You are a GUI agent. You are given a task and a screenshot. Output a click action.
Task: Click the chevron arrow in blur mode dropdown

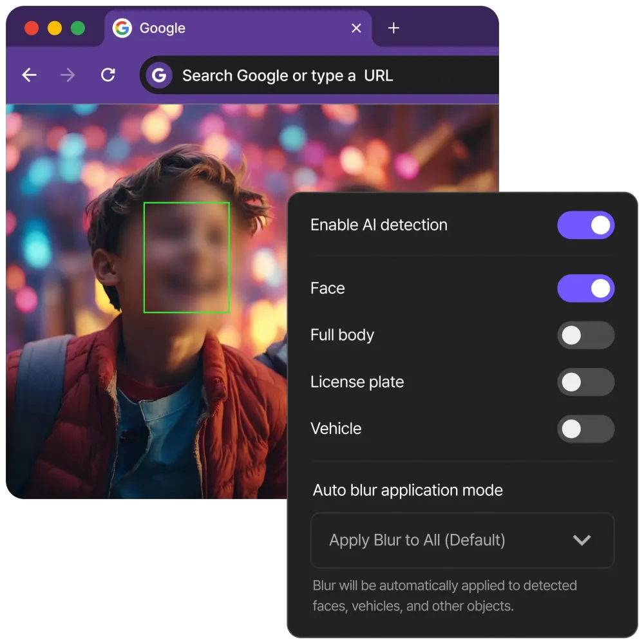582,540
